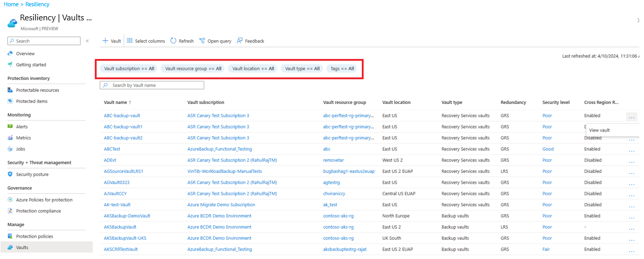Click Azure Policies for protection icon
This screenshot has width=644, height=259.
10,199
